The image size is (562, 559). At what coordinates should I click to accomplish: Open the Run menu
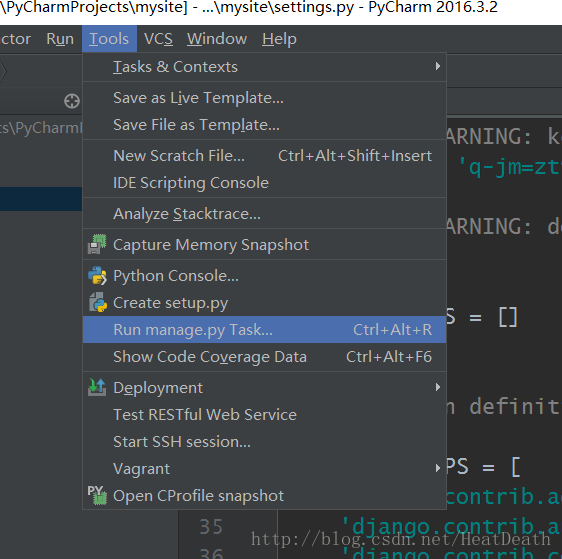[x=60, y=39]
